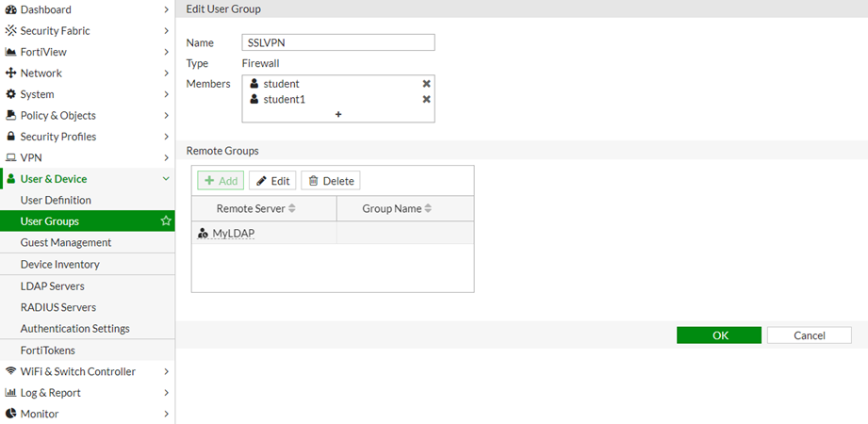Remove student1 from Members list
This screenshot has width=868, height=424.
tap(426, 99)
